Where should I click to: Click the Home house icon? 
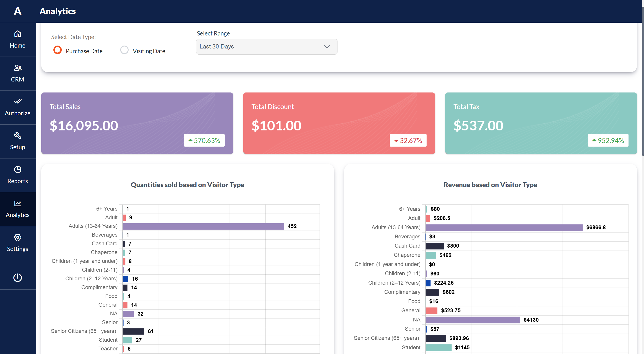[18, 34]
